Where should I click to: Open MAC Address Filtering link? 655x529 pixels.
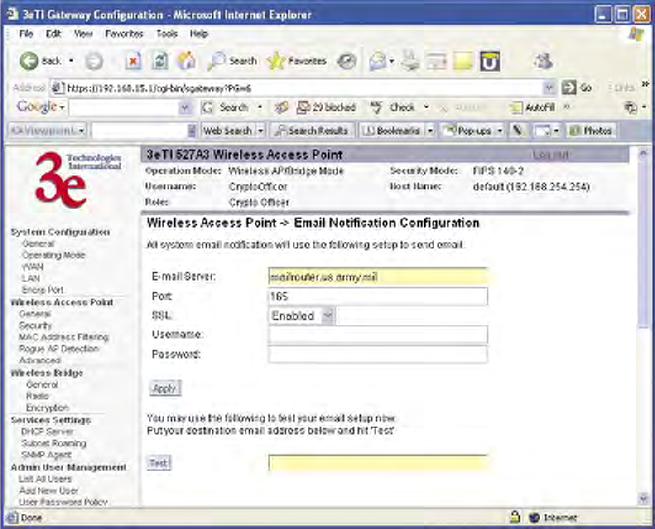(x=63, y=337)
